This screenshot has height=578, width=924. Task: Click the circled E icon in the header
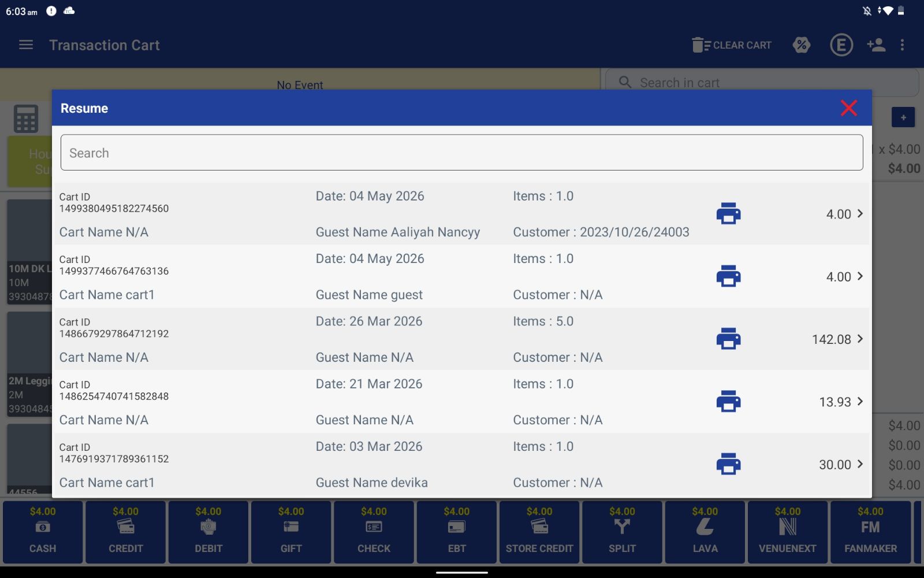tap(841, 45)
